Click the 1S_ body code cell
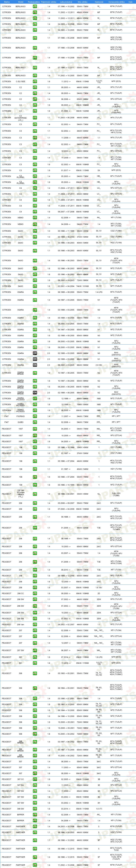This screenshot has height=868, width=136. pos(99,494)
